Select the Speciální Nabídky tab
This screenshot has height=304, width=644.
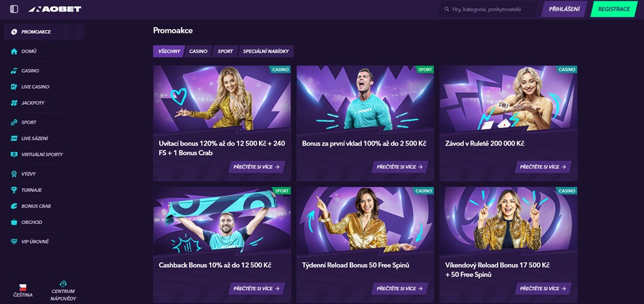[266, 51]
